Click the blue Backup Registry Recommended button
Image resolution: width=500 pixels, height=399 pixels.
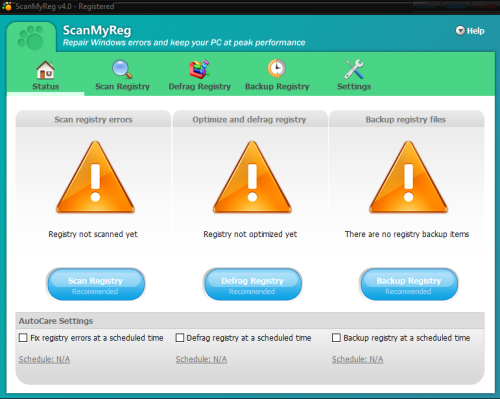click(409, 284)
